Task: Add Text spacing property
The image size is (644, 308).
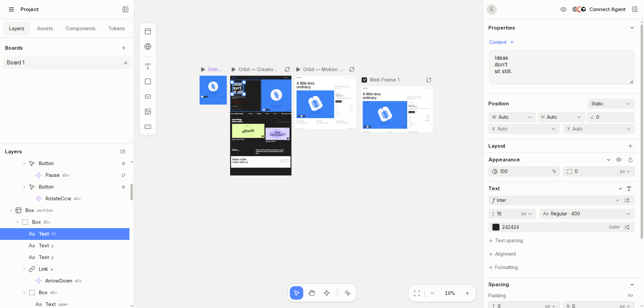Action: click(x=506, y=241)
